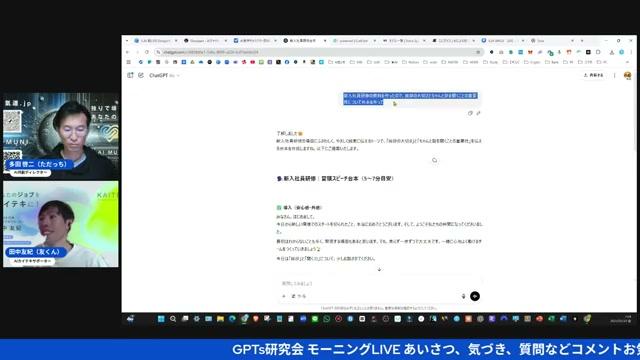
Task: Open the Windows Start button
Action: 161,319
